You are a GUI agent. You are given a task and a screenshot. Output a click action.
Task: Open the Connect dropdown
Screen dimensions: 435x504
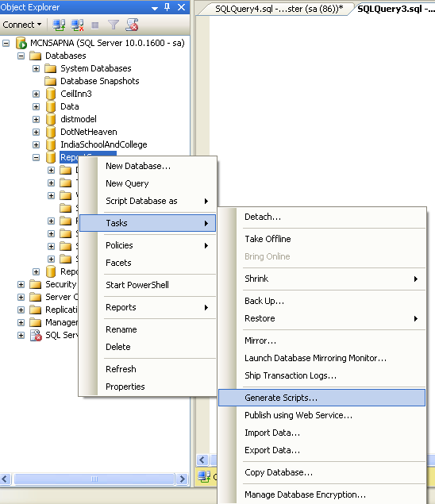pos(22,25)
